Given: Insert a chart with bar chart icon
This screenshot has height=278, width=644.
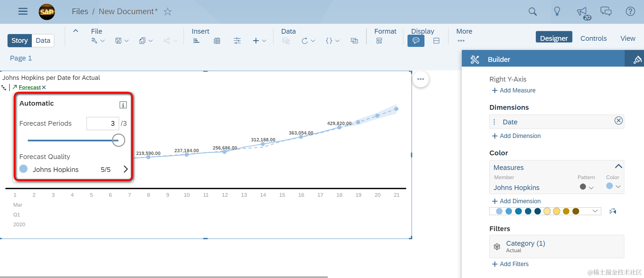Looking at the screenshot, I should pos(196,41).
